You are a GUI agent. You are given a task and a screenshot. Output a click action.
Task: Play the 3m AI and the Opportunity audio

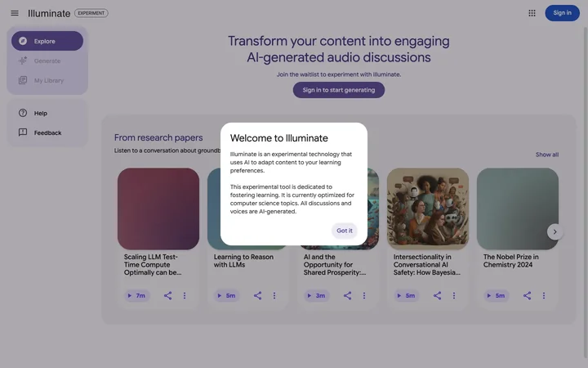click(x=316, y=295)
